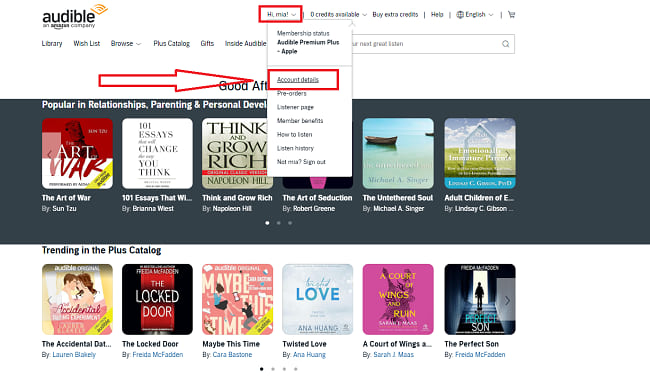
Task: Click next arrow on Trending carousel
Action: point(507,300)
